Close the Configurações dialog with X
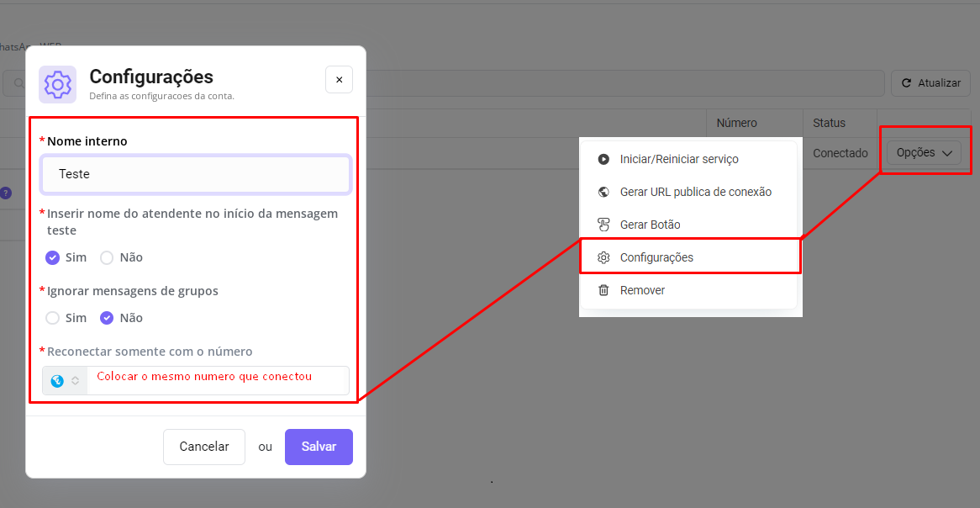 point(339,80)
